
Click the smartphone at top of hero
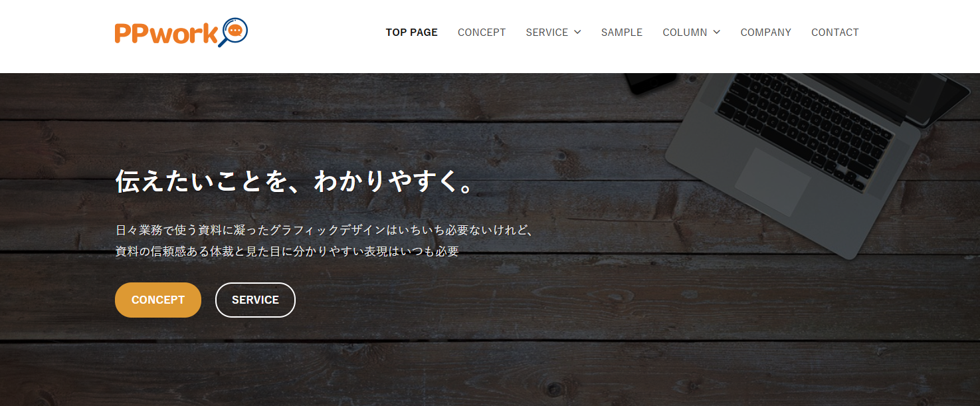click(650, 82)
